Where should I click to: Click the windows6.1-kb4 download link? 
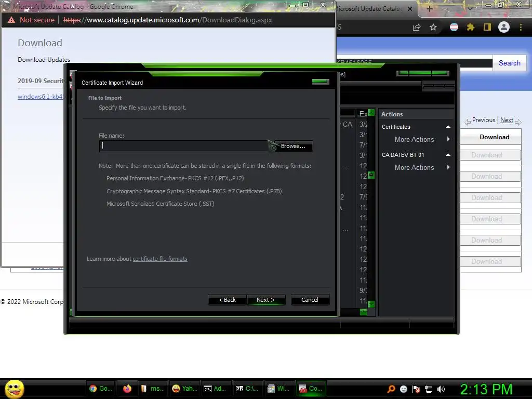(41, 97)
